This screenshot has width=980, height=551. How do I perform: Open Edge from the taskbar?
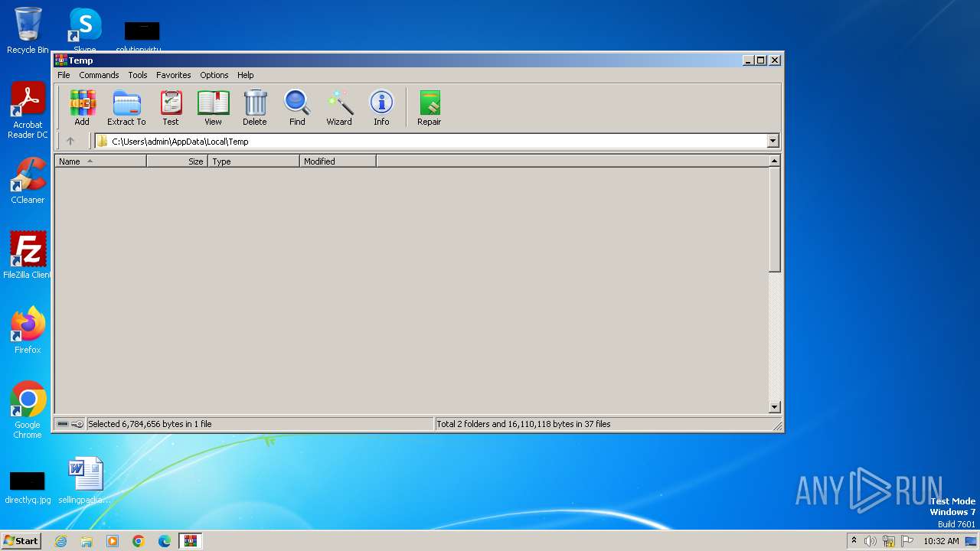[x=165, y=541]
